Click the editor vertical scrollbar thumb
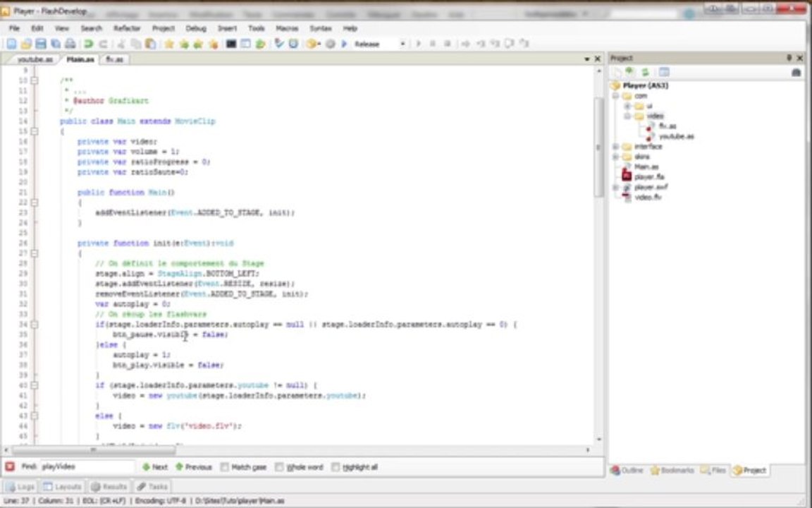 click(598, 146)
